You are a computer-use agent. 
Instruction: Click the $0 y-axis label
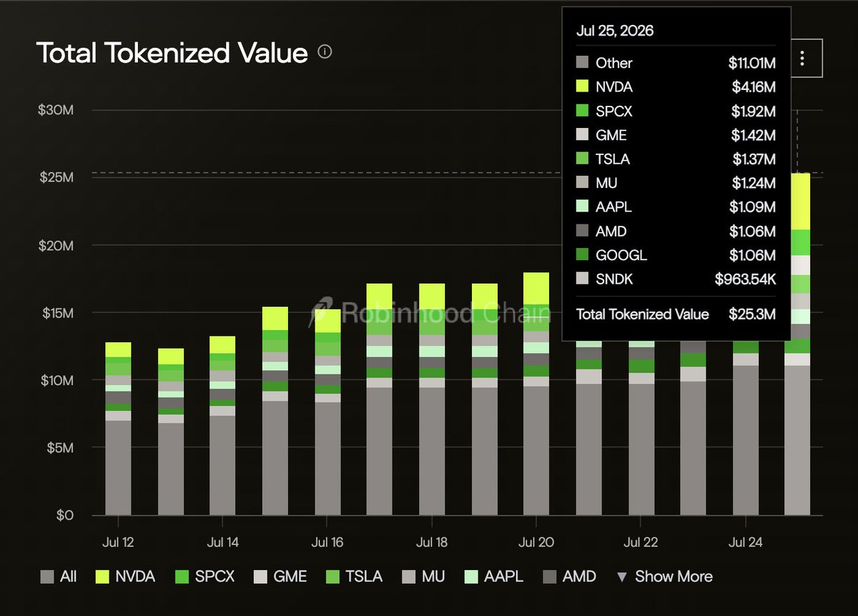click(x=65, y=515)
